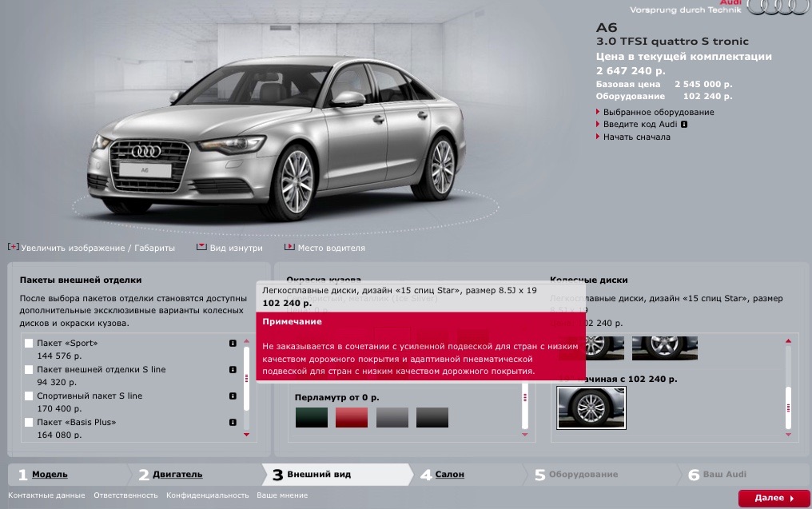Screen dimensions: 812x509
Task: Open info icon for Пакет «Sport»
Action: coord(233,344)
